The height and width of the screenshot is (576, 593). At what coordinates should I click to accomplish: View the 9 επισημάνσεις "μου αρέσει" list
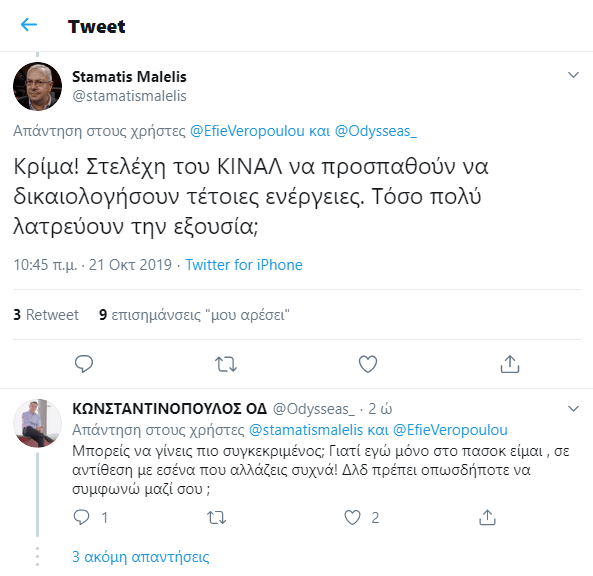click(194, 314)
